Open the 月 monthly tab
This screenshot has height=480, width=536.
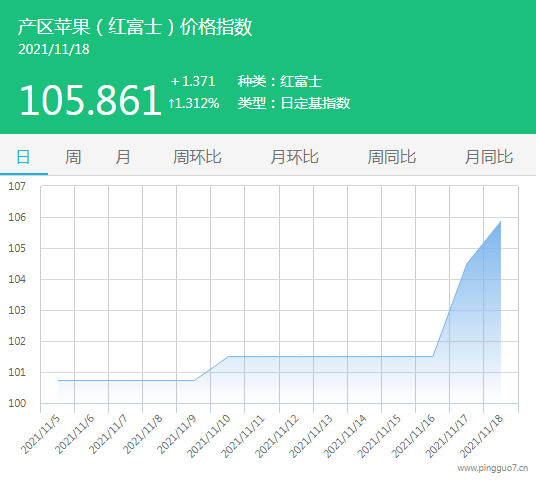tap(123, 157)
